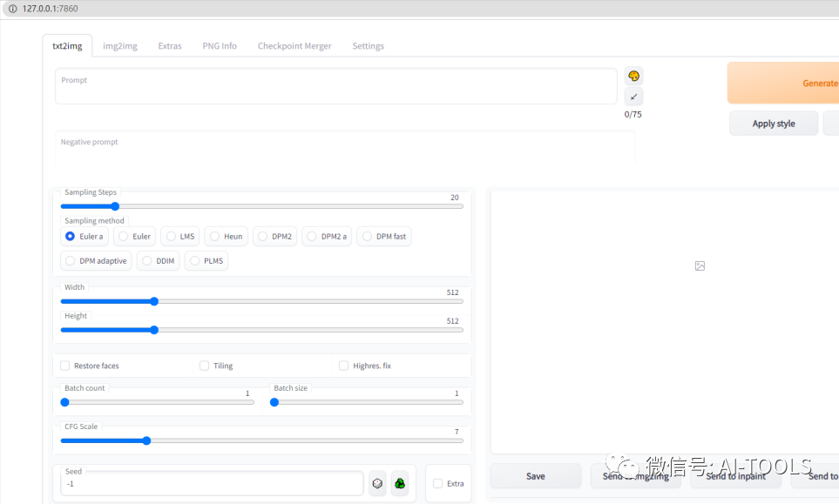
Task: Click the arrow icon below the palette
Action: (633, 97)
